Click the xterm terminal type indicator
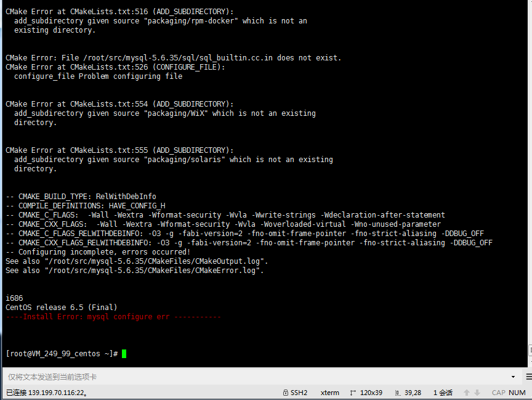The height and width of the screenshot is (400, 532). click(x=330, y=393)
